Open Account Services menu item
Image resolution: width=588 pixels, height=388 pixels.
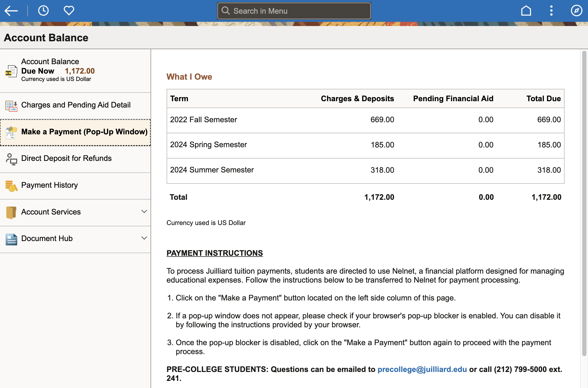click(75, 213)
